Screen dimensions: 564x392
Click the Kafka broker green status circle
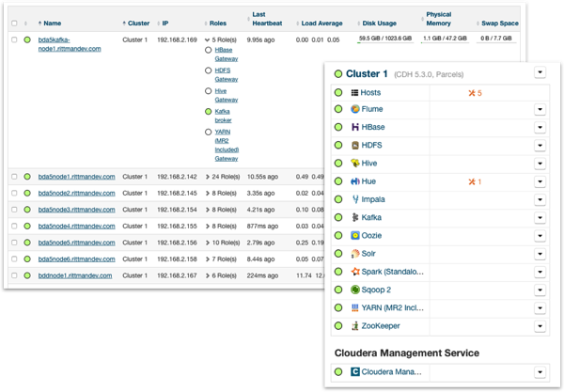(x=208, y=112)
